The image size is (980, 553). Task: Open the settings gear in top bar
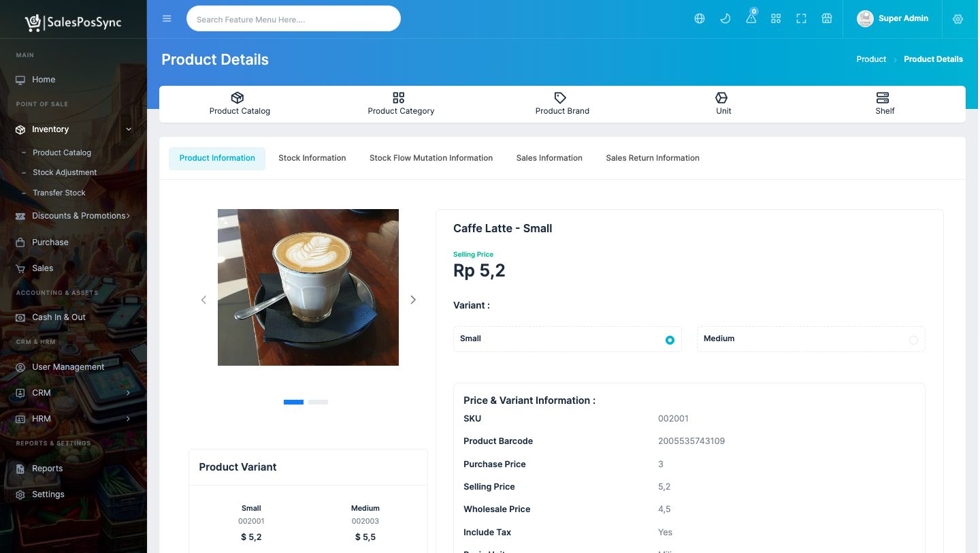(958, 19)
